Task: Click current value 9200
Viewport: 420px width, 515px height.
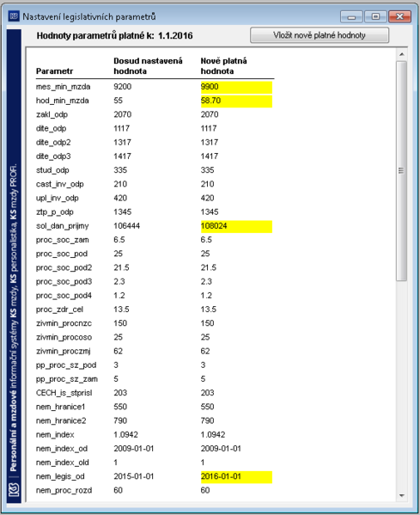Action: [x=122, y=87]
